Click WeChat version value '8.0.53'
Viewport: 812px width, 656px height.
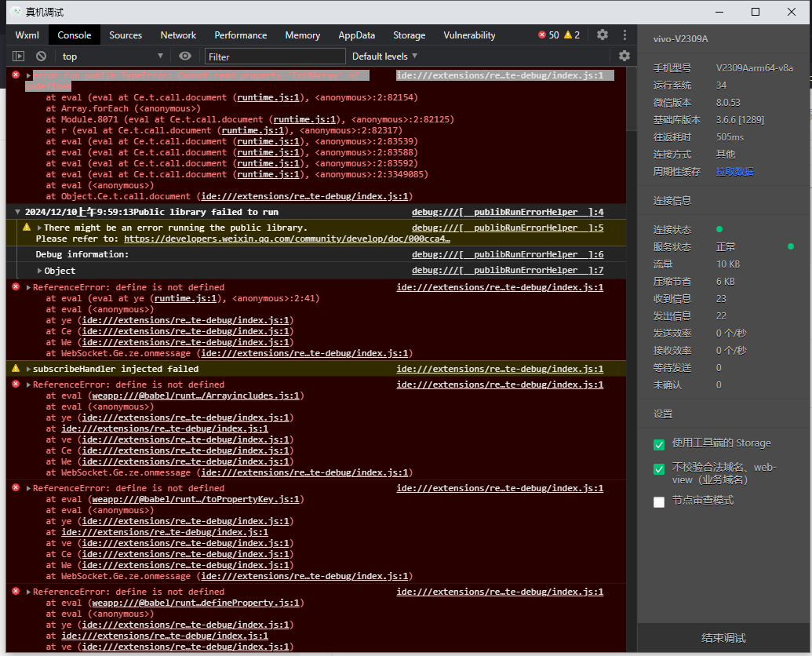click(728, 103)
